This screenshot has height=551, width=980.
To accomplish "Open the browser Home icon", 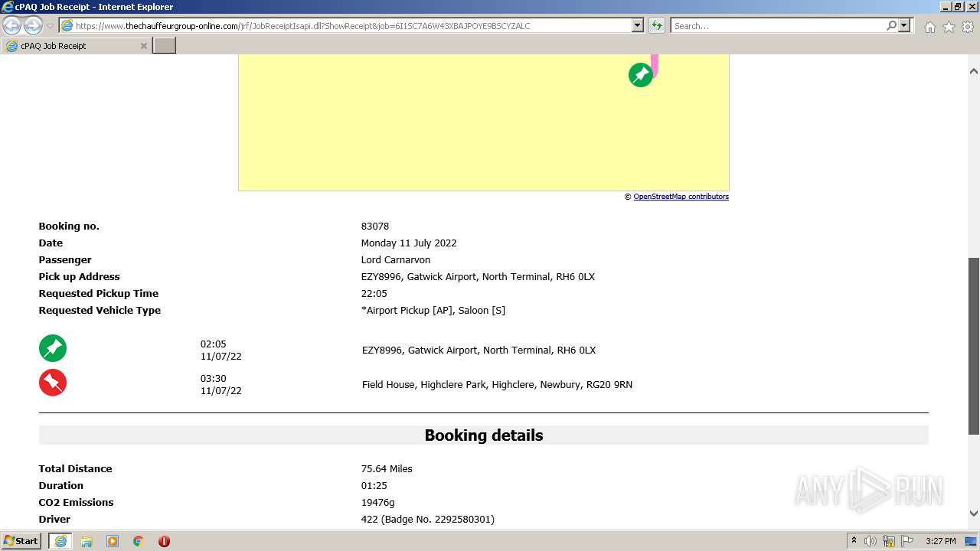I will click(929, 27).
